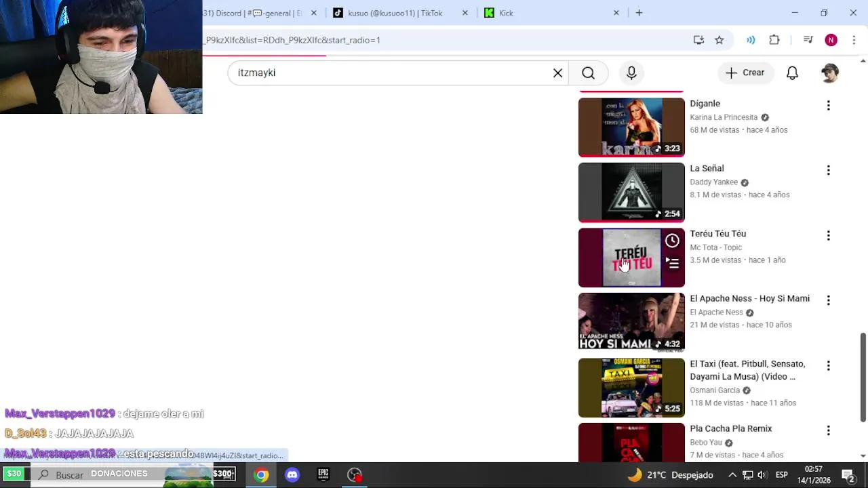Open new browser tab with plus
This screenshot has width=868, height=488.
click(639, 13)
